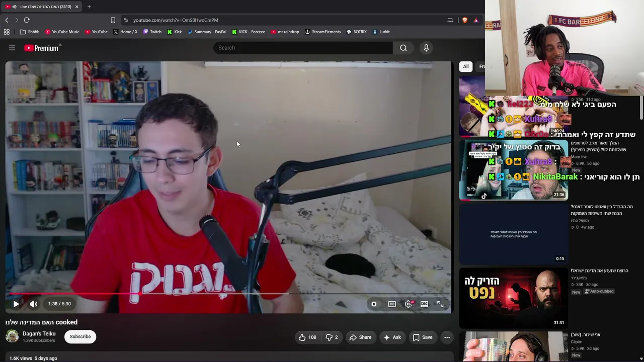The width and height of the screenshot is (644, 362).
Task: Open a new browser tab with plus
Action: tap(89, 7)
